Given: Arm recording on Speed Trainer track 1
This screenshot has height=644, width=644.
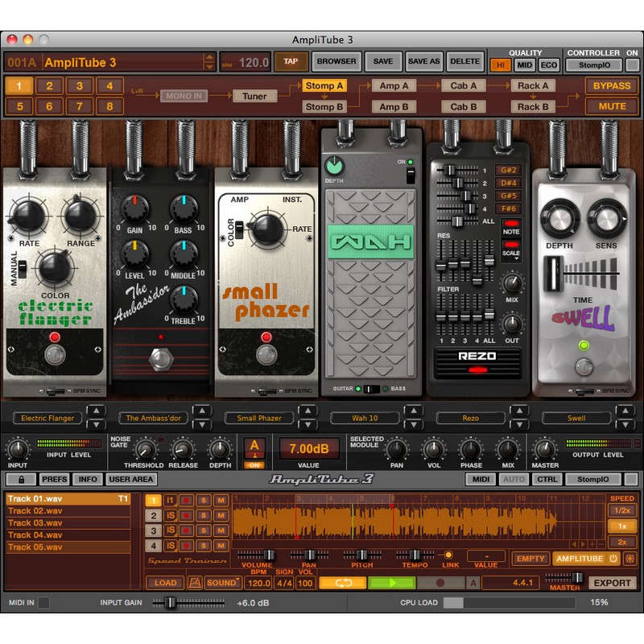Looking at the screenshot, I should pyautogui.click(x=186, y=500).
